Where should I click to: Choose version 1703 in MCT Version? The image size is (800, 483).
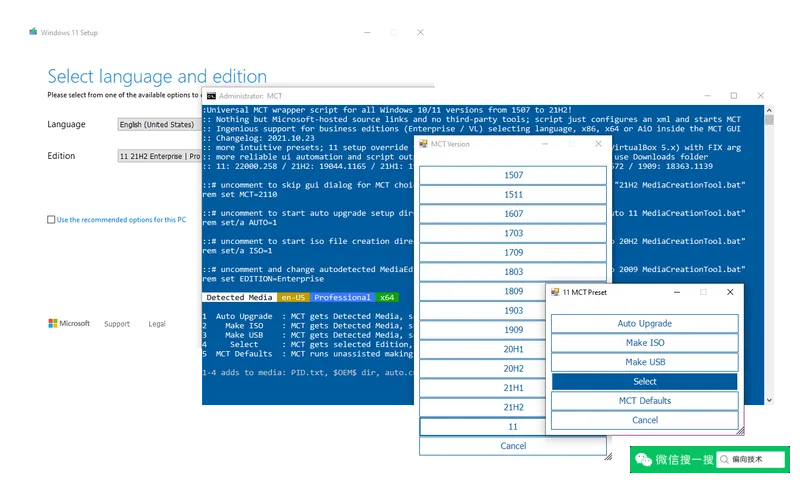[513, 233]
